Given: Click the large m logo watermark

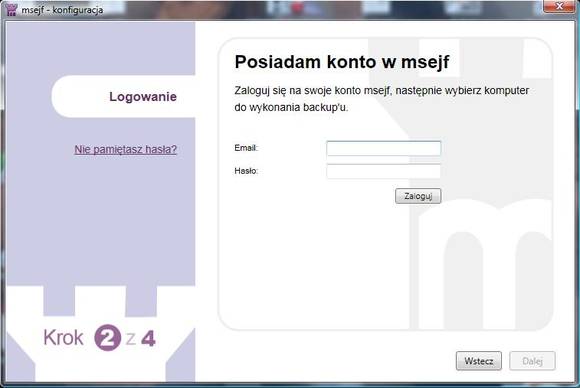Looking at the screenshot, I should [485, 264].
